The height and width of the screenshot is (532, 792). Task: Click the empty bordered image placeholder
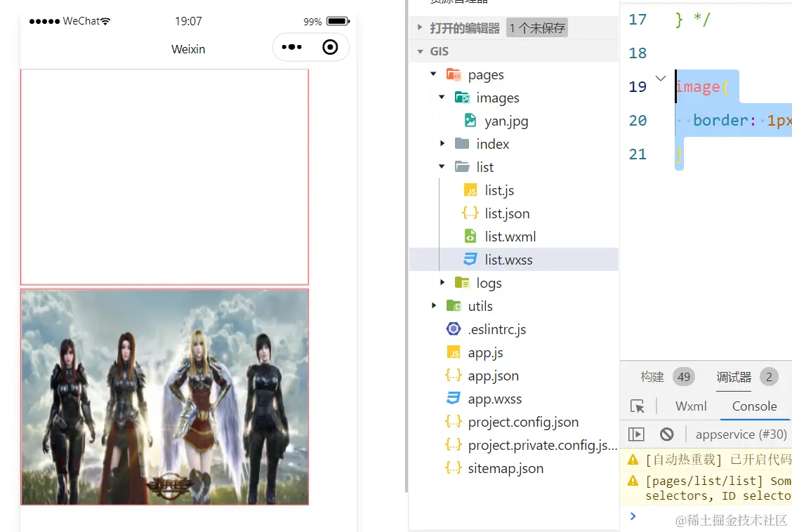pyautogui.click(x=165, y=177)
